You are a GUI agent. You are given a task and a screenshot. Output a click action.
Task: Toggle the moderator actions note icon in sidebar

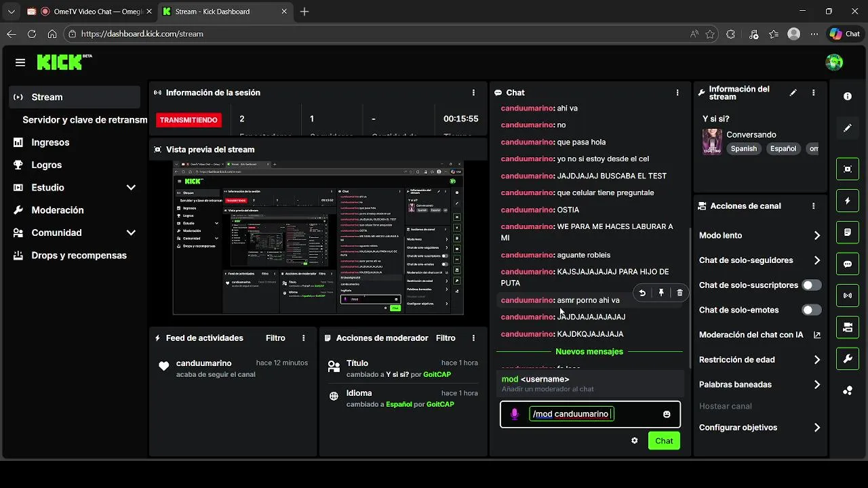[x=848, y=232]
